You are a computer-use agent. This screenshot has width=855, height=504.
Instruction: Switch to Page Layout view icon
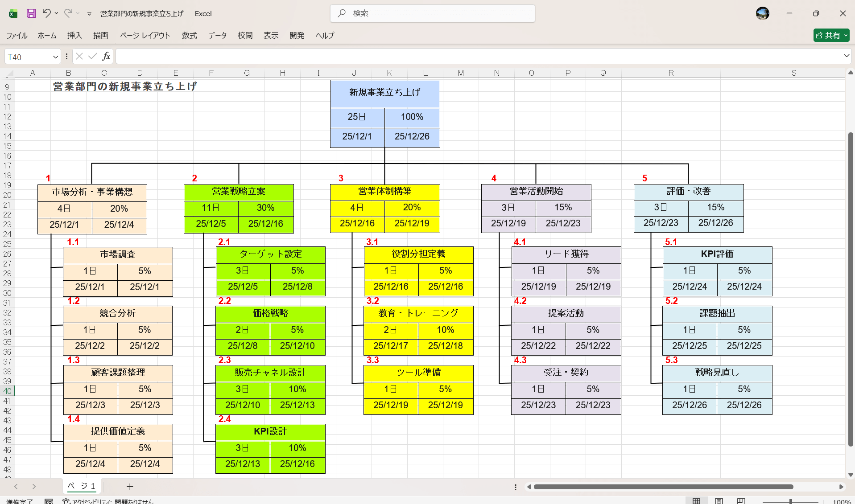pyautogui.click(x=719, y=501)
